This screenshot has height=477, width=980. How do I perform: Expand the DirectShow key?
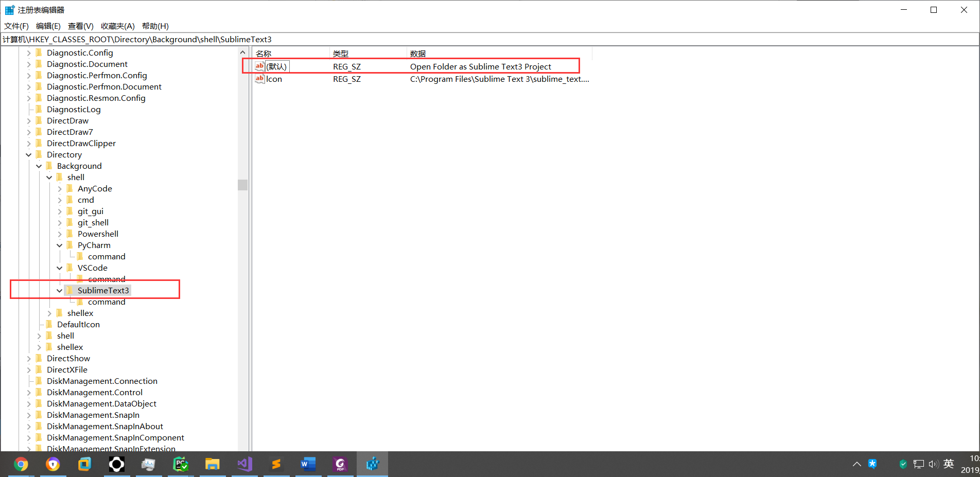tap(29, 359)
